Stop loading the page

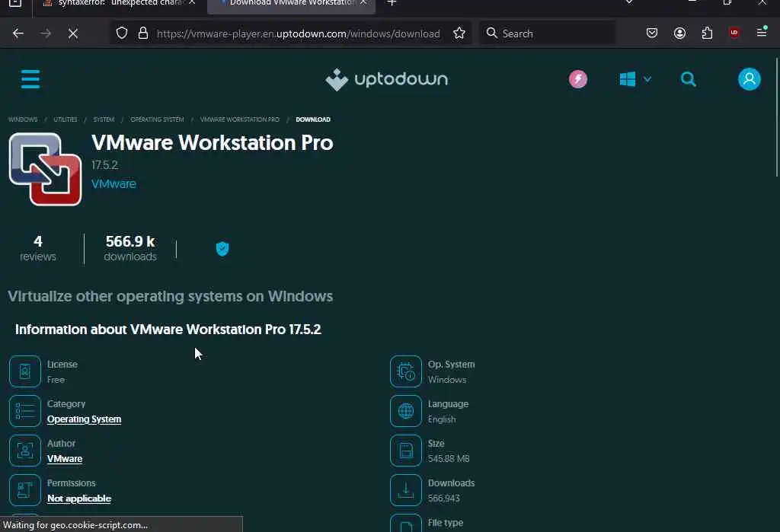click(73, 33)
